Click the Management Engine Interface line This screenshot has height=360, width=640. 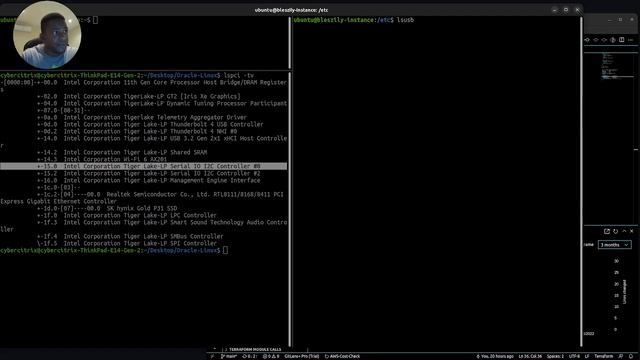pos(149,180)
